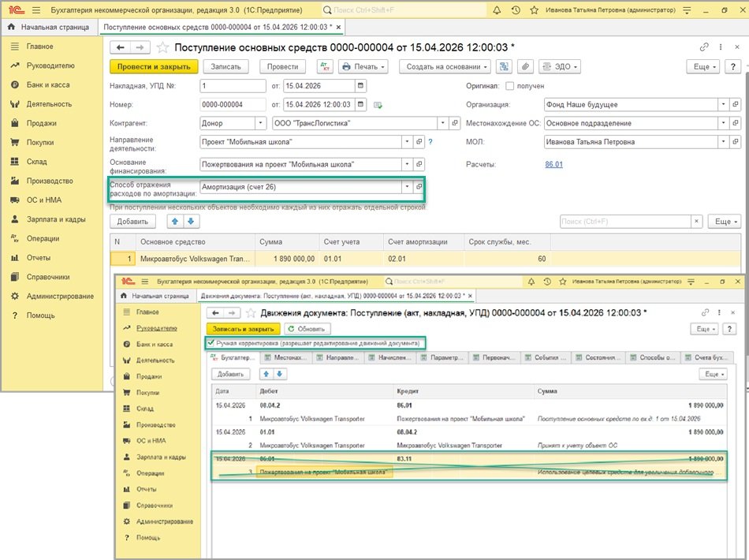The height and width of the screenshot is (560, 749).
Task: Expand Местонахождение ОС dropdown arrow
Action: pos(723,123)
